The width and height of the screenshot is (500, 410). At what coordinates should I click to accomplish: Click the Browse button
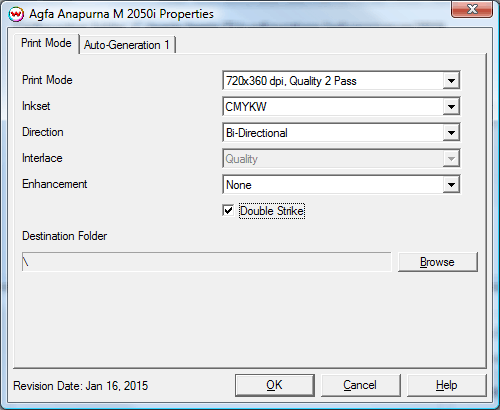438,262
